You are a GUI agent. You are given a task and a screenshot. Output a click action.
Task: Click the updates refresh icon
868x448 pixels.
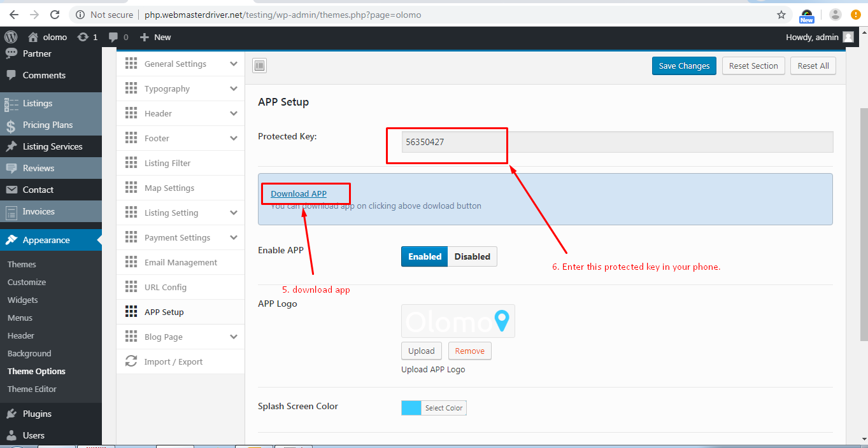pyautogui.click(x=83, y=37)
